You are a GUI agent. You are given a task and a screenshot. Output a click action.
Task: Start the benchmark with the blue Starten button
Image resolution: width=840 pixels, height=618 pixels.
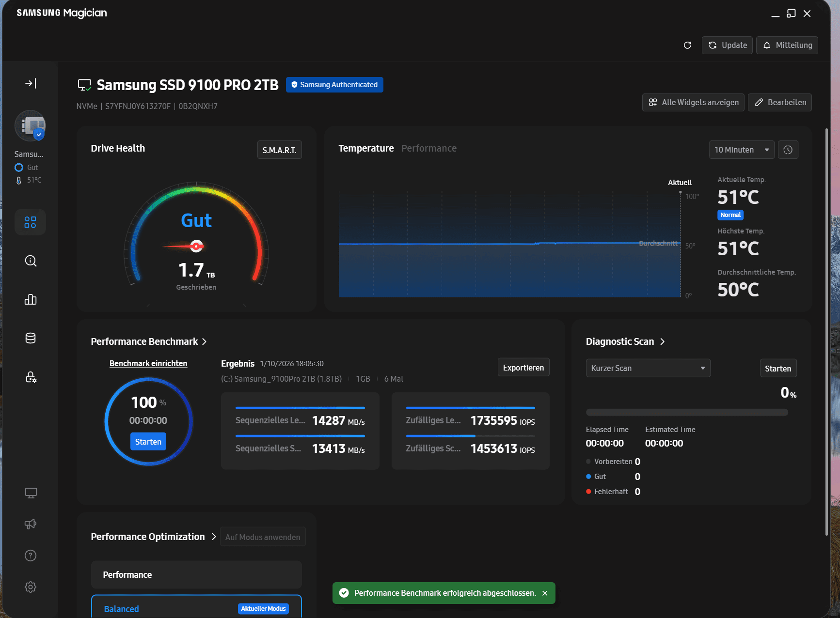coord(148,442)
